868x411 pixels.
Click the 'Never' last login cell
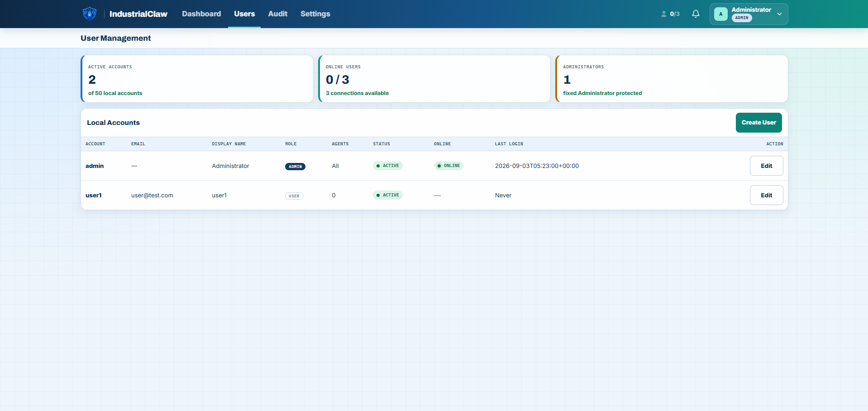coord(503,196)
